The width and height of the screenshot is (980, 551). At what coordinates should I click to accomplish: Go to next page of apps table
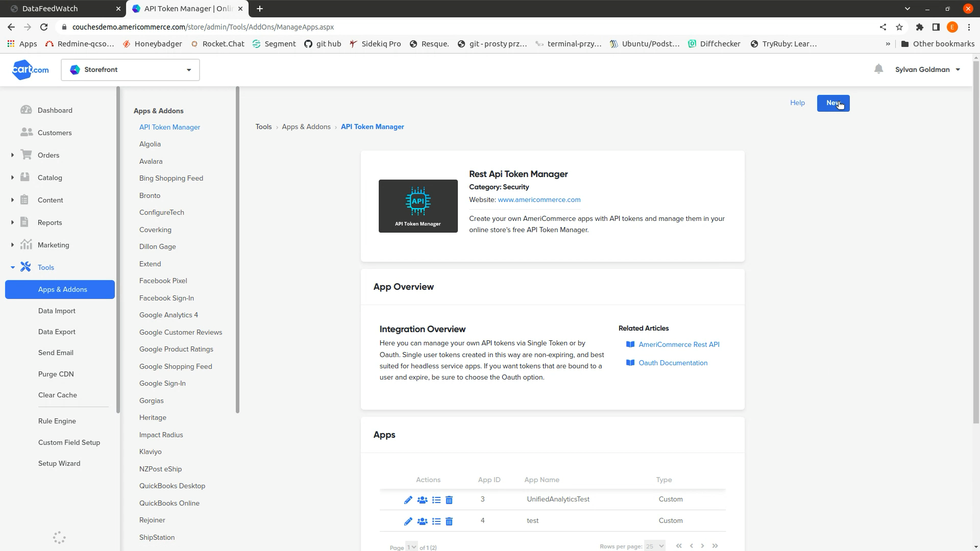[703, 546]
